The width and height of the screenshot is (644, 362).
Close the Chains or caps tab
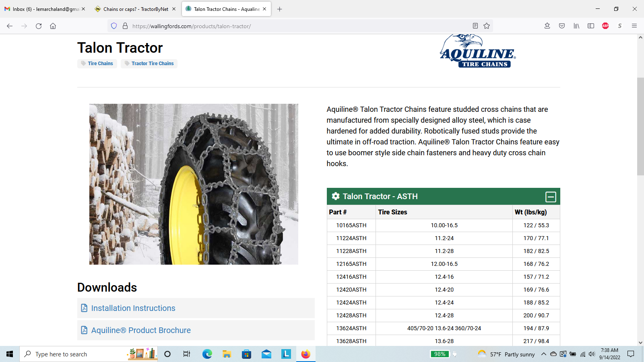point(174,9)
